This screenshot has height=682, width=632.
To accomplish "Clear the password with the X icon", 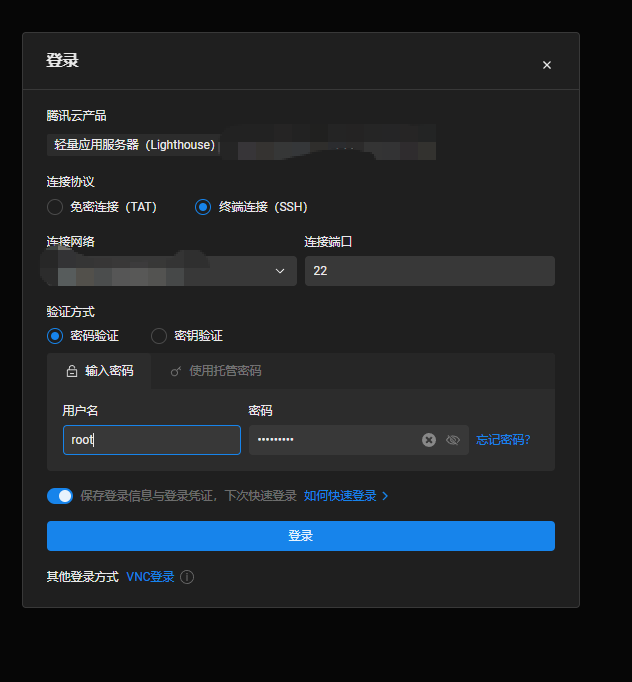I will point(429,440).
